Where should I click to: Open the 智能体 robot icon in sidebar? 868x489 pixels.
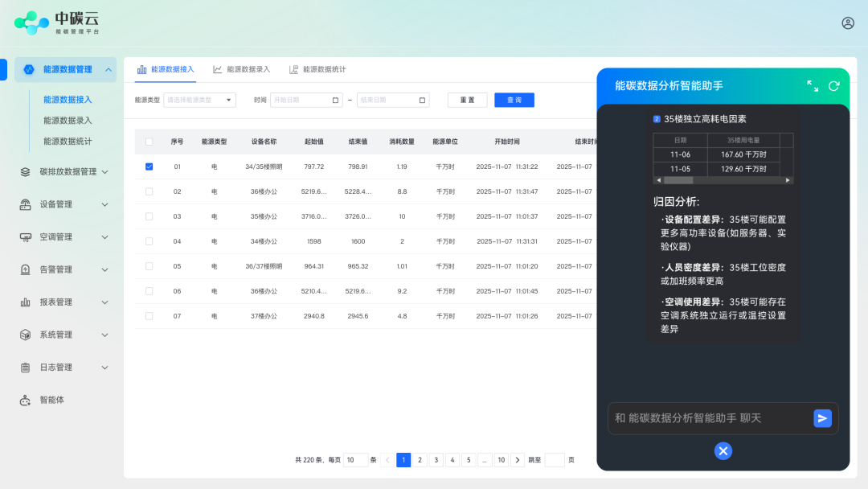pyautogui.click(x=25, y=400)
